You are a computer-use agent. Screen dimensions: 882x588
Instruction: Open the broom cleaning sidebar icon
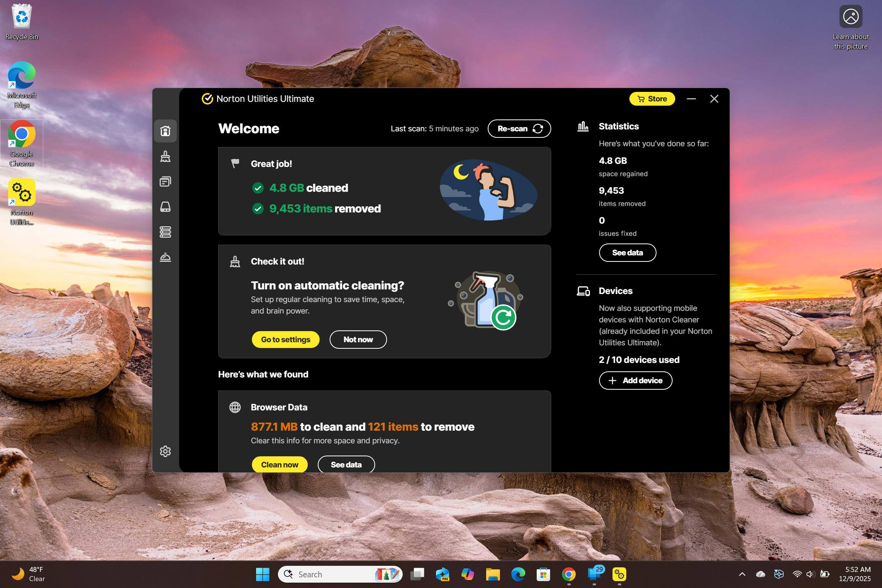[165, 156]
